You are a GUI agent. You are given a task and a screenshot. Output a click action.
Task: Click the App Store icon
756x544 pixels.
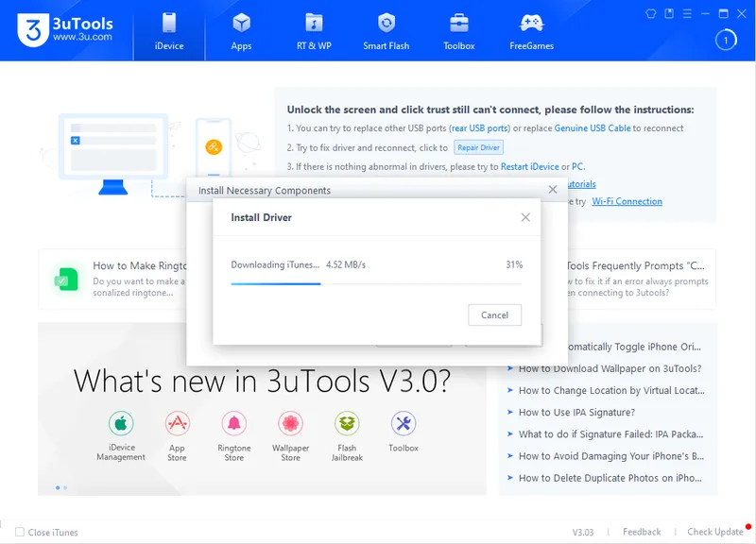(x=178, y=423)
